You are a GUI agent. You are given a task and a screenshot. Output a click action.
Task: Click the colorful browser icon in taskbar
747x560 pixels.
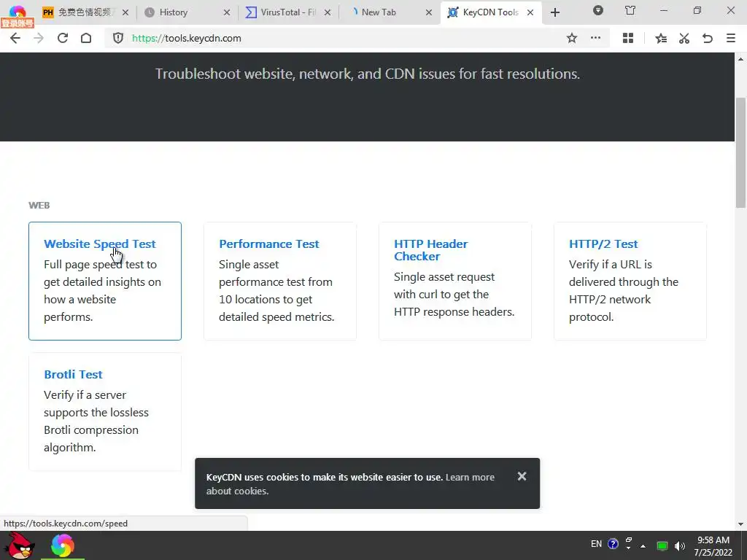pyautogui.click(x=63, y=545)
